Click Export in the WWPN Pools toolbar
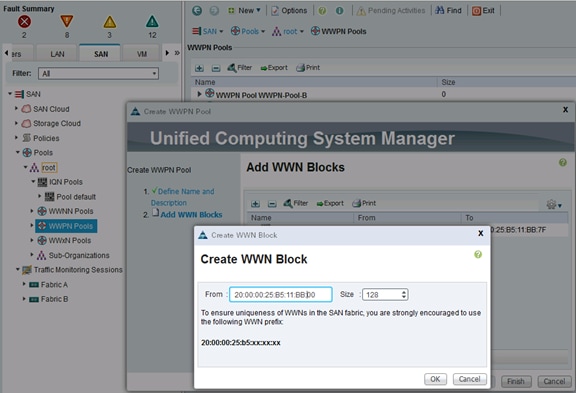 pos(274,68)
